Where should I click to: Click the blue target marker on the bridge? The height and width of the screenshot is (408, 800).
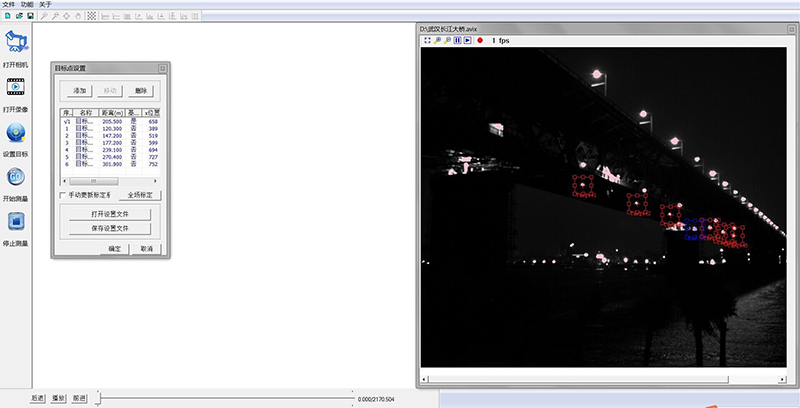coord(693,229)
